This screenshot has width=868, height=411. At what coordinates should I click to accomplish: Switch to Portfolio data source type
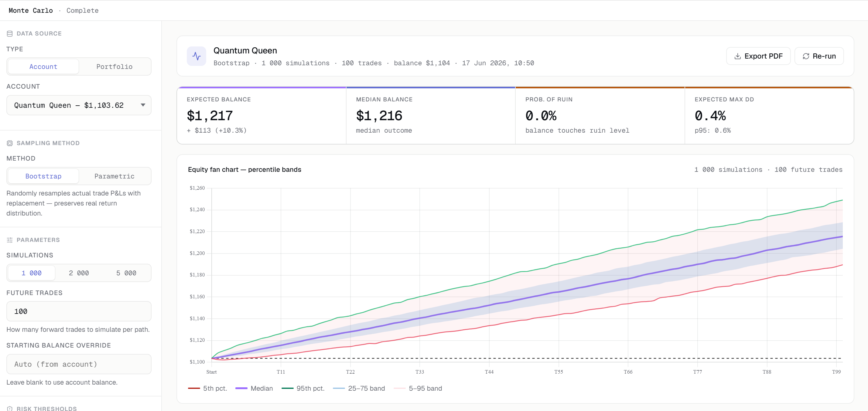(x=114, y=67)
